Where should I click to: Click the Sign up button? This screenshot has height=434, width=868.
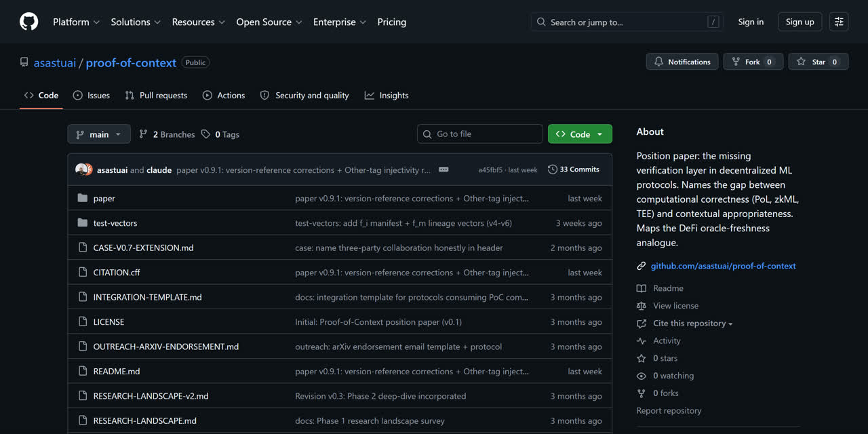(x=800, y=22)
